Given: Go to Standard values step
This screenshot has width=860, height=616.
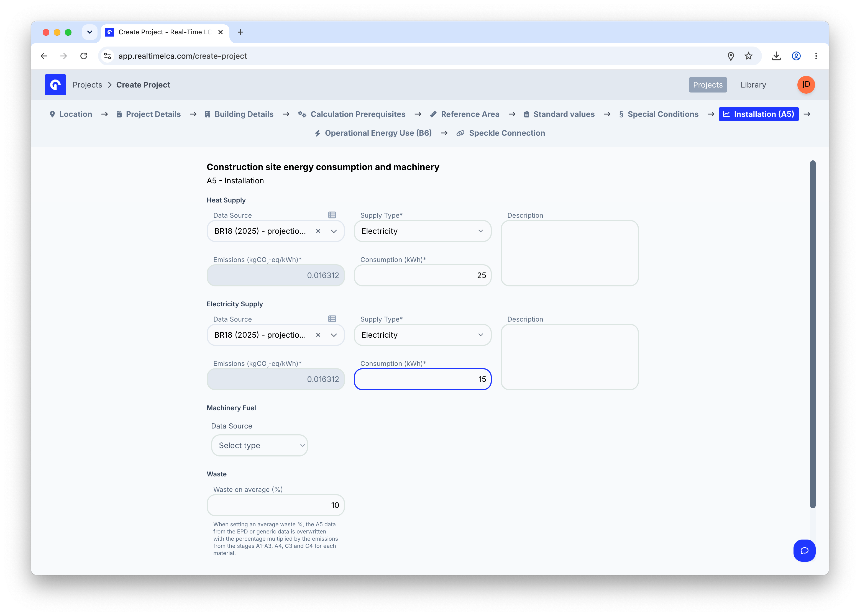Looking at the screenshot, I should click(559, 114).
